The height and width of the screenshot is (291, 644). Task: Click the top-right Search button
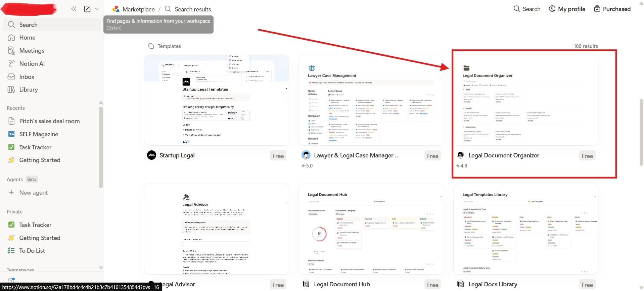coord(527,9)
